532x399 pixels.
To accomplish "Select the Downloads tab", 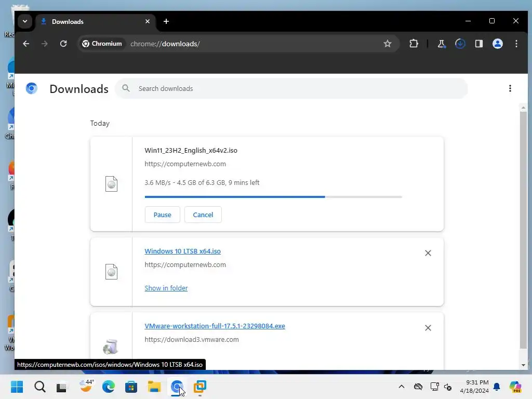I will 96,22.
